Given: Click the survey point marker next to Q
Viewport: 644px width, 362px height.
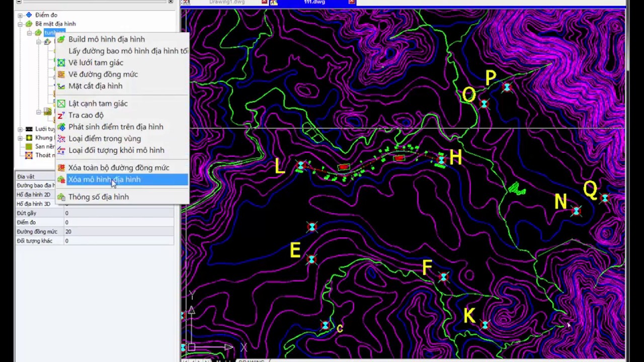Looking at the screenshot, I should click(605, 198).
